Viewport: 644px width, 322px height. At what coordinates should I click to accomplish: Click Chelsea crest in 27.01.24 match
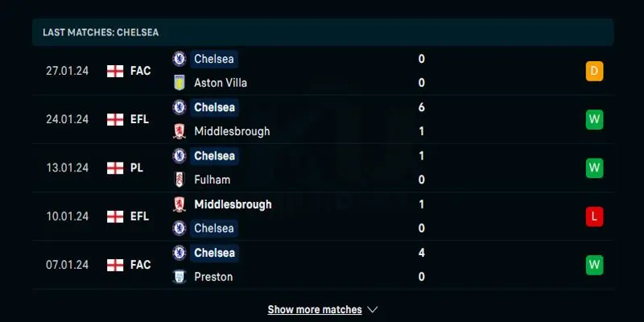[179, 59]
